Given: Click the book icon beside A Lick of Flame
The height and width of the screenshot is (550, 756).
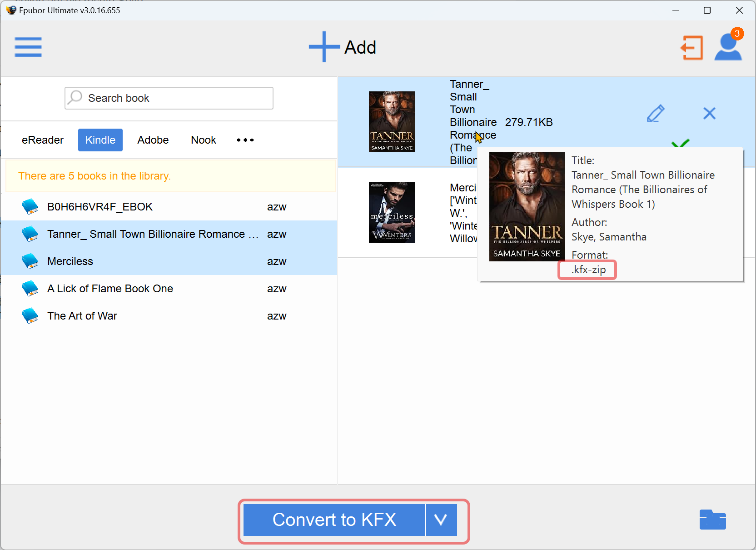Looking at the screenshot, I should click(30, 288).
